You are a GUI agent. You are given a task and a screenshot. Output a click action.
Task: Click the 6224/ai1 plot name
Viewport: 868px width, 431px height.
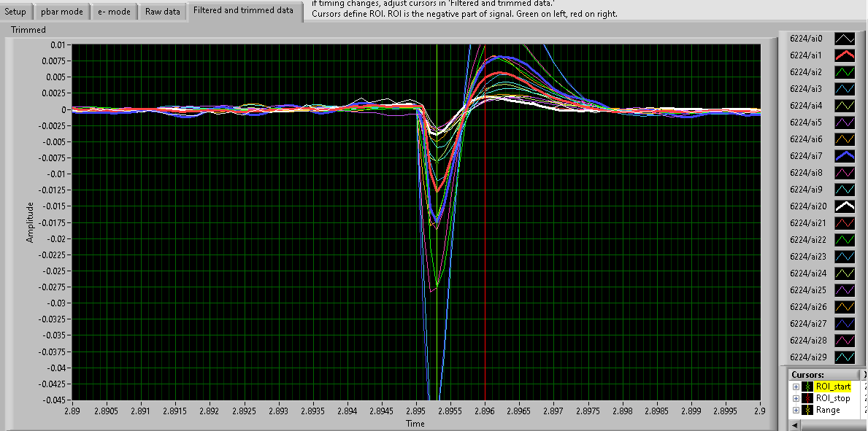click(x=807, y=55)
